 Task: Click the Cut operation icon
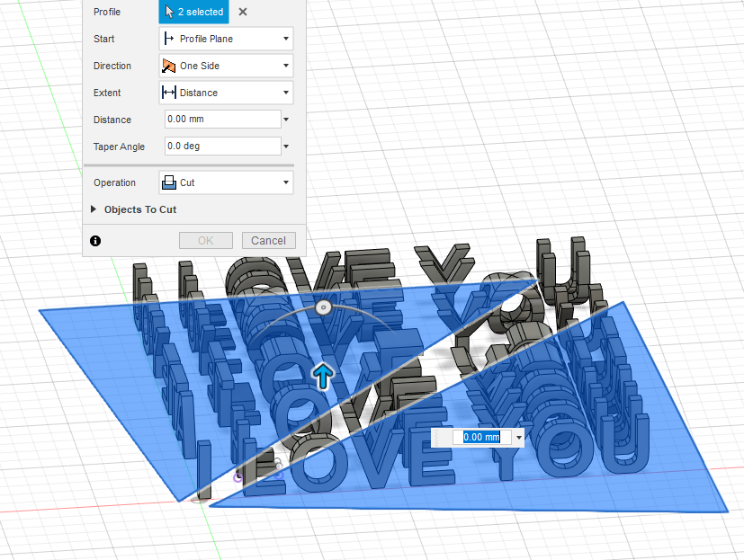[173, 182]
